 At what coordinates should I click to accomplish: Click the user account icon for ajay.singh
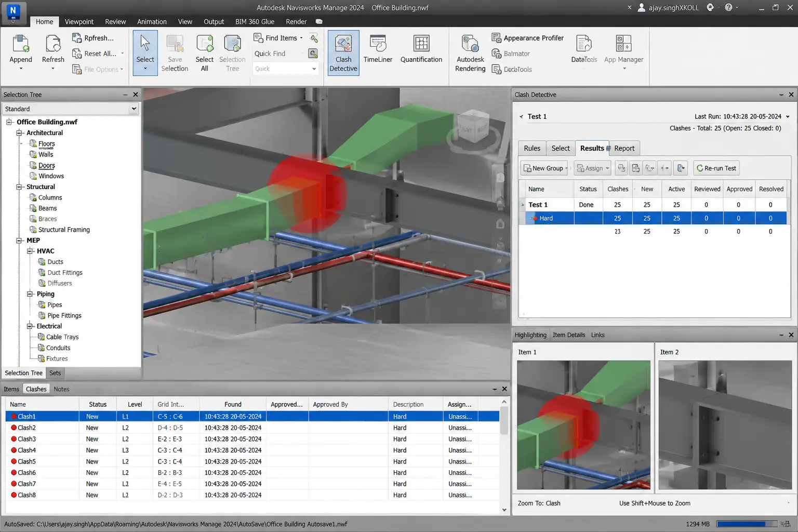click(x=642, y=7)
